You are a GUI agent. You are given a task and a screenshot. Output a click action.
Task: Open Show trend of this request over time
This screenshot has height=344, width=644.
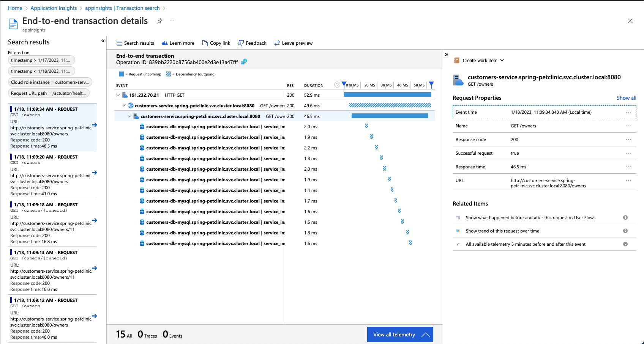[x=502, y=231]
